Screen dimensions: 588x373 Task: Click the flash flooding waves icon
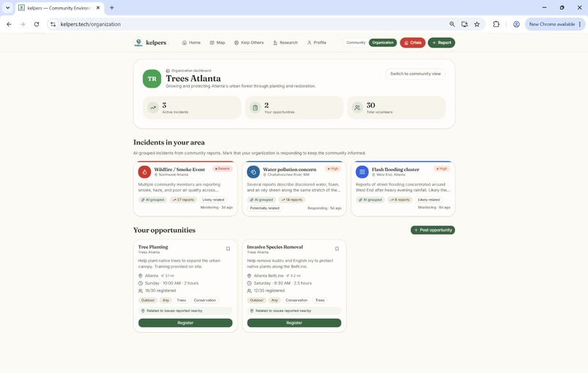point(362,172)
